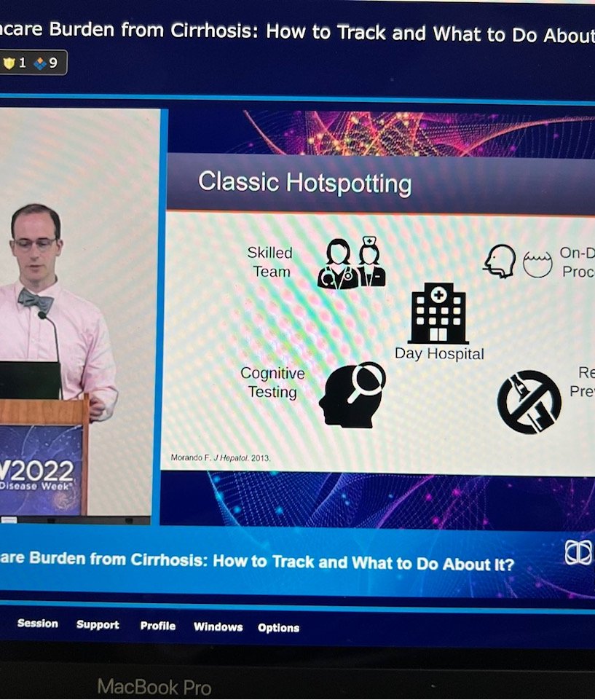Click the lower banner session title text
The height and width of the screenshot is (700, 595).
(x=257, y=562)
